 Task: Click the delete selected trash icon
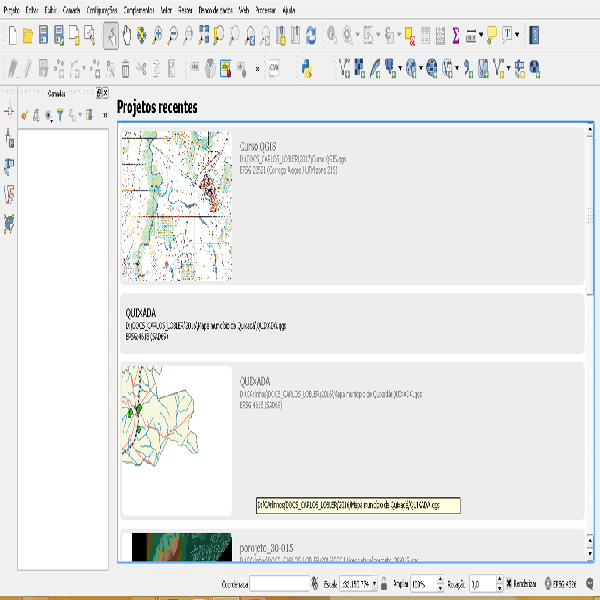click(x=126, y=69)
